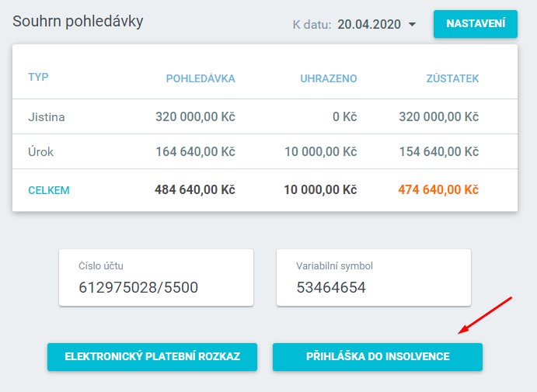Click the orange total balance 474 640,00 Kč
This screenshot has height=392, width=537.
pos(438,190)
